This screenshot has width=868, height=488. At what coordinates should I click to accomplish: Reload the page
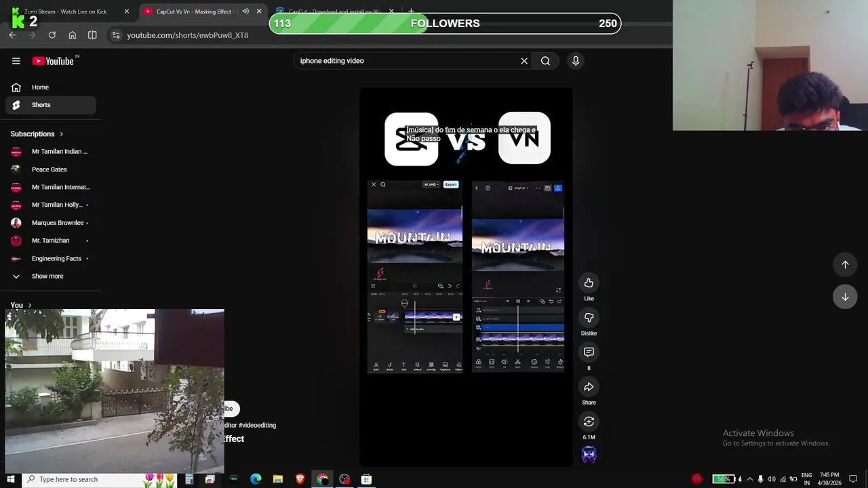click(x=52, y=35)
